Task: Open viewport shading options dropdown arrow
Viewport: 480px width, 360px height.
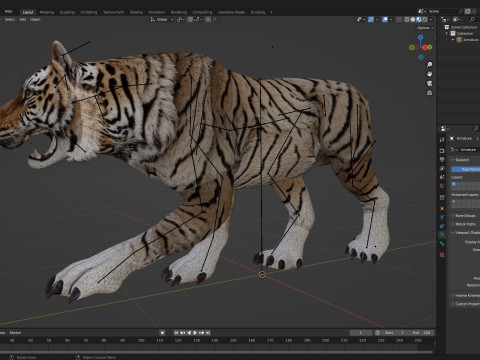Action: 431,19
